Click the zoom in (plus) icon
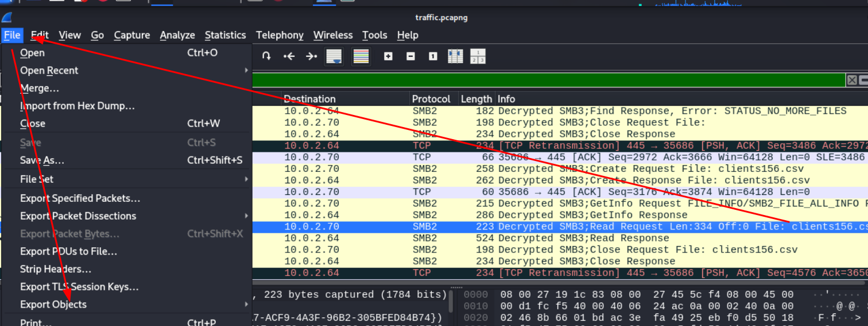Viewport: 868px width, 326px height. pyautogui.click(x=389, y=56)
